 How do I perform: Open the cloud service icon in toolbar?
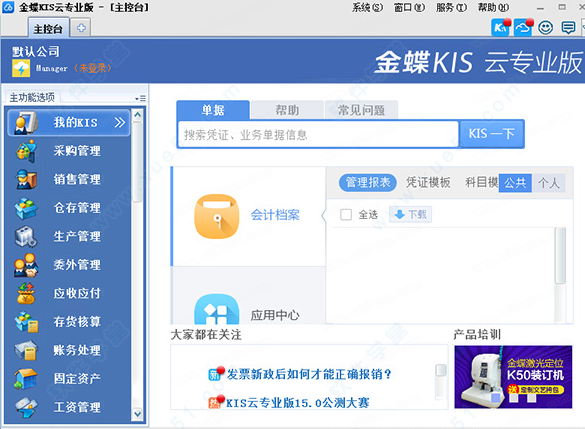tap(523, 27)
